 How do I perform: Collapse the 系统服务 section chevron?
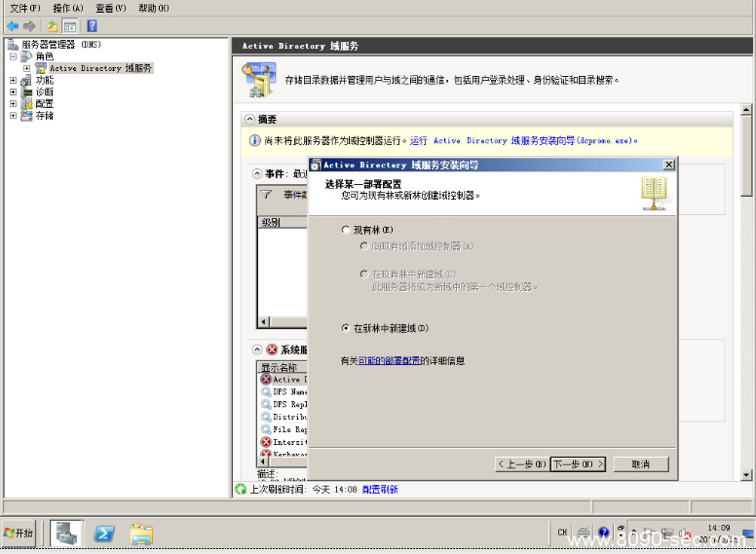pyautogui.click(x=257, y=350)
